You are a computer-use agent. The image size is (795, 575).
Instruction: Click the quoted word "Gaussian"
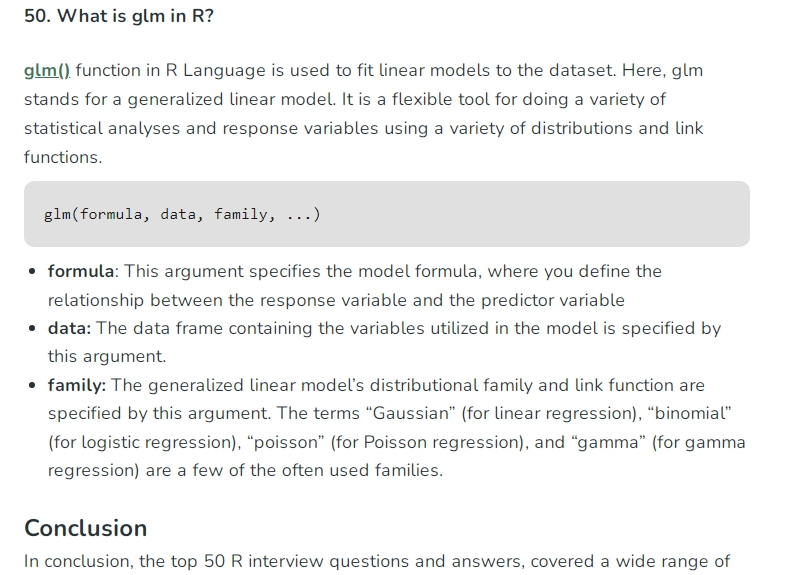coord(411,413)
